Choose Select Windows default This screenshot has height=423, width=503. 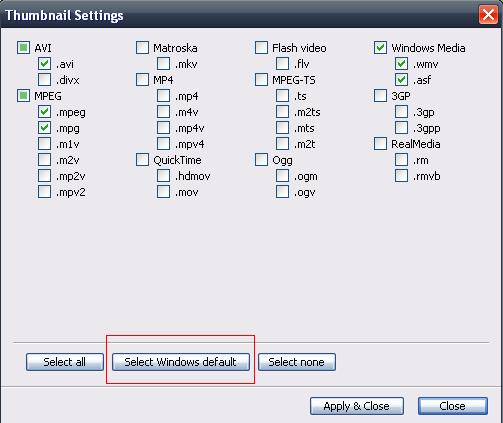coord(181,362)
